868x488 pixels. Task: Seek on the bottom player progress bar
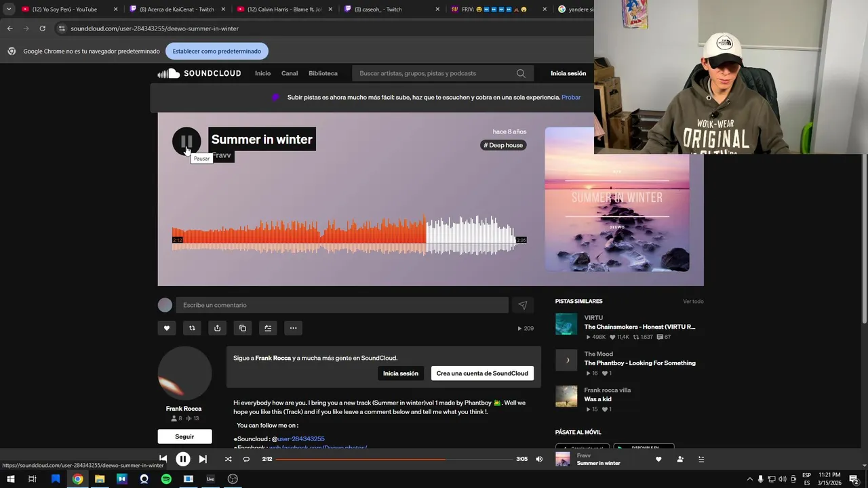point(394,459)
